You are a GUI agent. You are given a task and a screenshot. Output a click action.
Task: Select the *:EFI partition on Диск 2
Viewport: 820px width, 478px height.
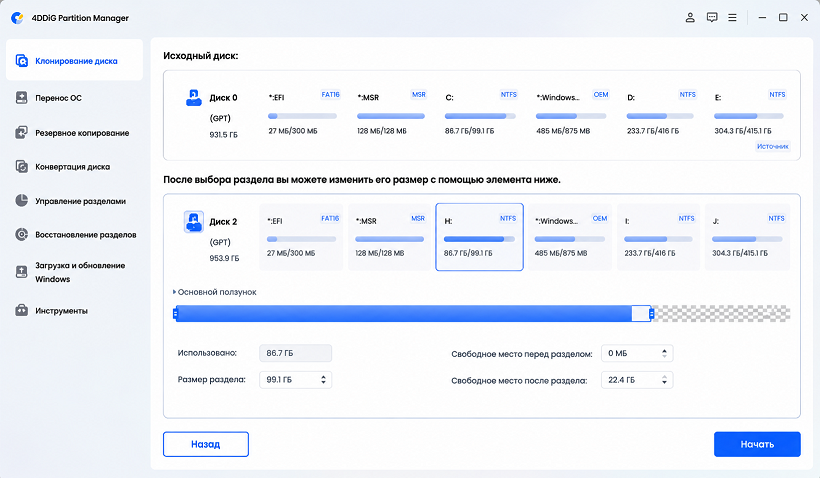point(302,237)
